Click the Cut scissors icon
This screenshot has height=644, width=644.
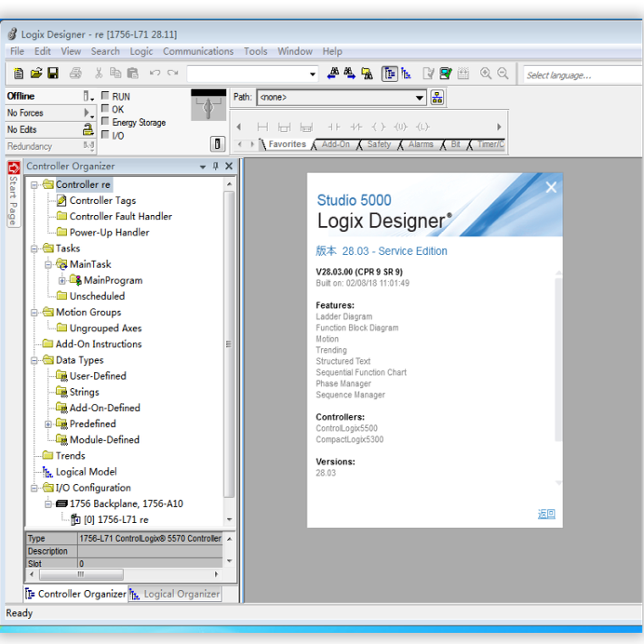point(99,74)
